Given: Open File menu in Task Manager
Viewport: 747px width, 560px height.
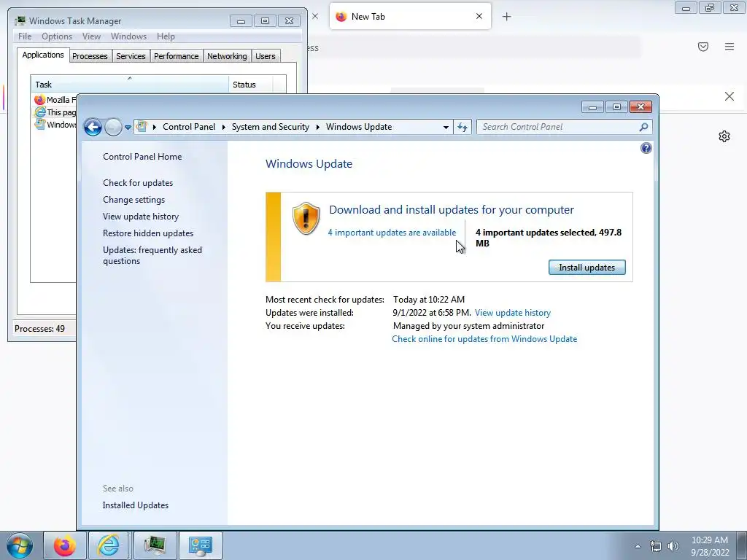Looking at the screenshot, I should pyautogui.click(x=25, y=36).
